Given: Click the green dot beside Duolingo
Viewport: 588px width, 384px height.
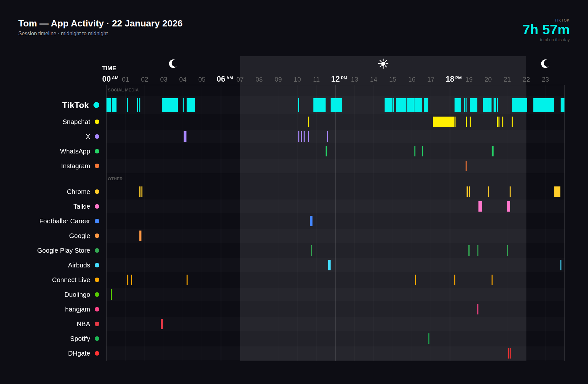Looking at the screenshot, I should pyautogui.click(x=97, y=295).
